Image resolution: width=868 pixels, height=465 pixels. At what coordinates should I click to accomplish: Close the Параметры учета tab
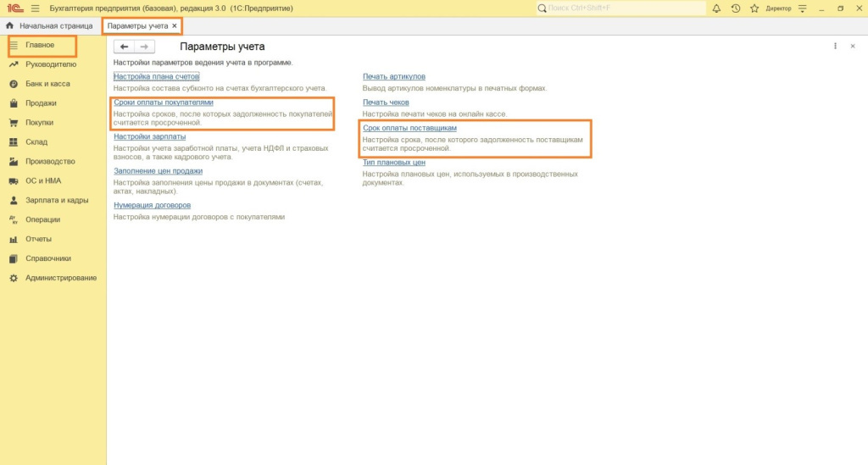pyautogui.click(x=175, y=26)
